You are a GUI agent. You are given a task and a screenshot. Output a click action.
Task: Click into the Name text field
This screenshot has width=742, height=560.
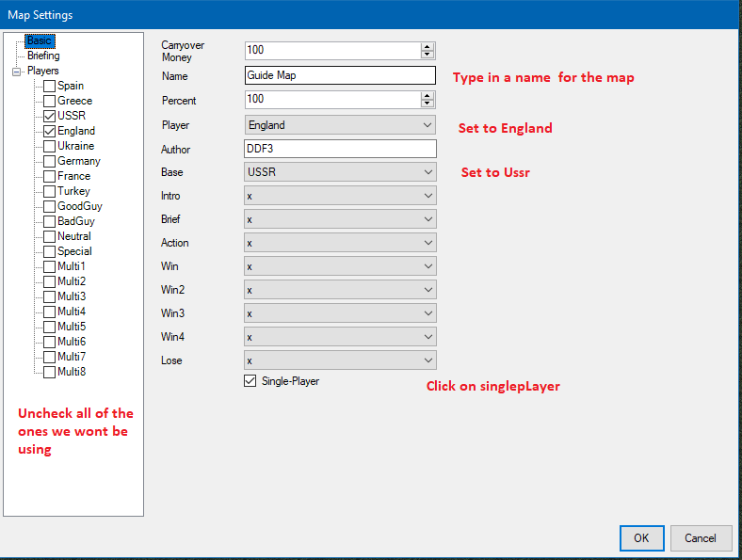[339, 76]
